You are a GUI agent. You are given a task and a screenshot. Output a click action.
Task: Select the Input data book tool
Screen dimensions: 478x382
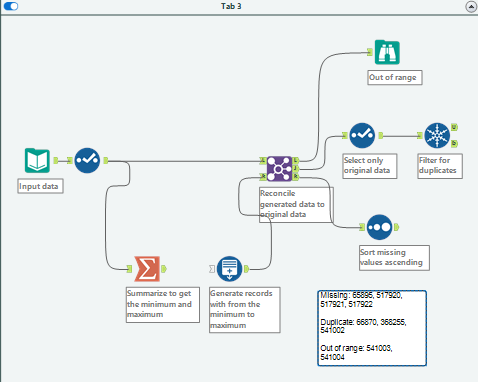37,161
